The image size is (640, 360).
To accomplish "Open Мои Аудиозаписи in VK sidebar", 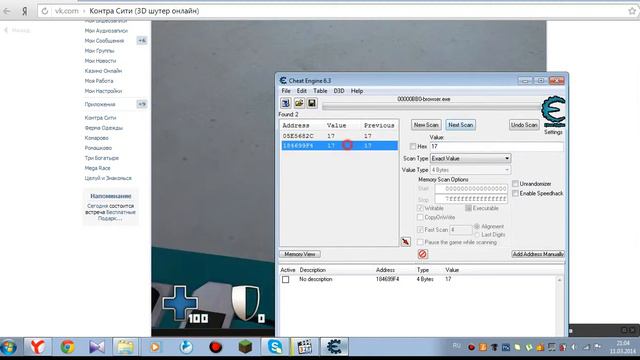I will tap(106, 31).
